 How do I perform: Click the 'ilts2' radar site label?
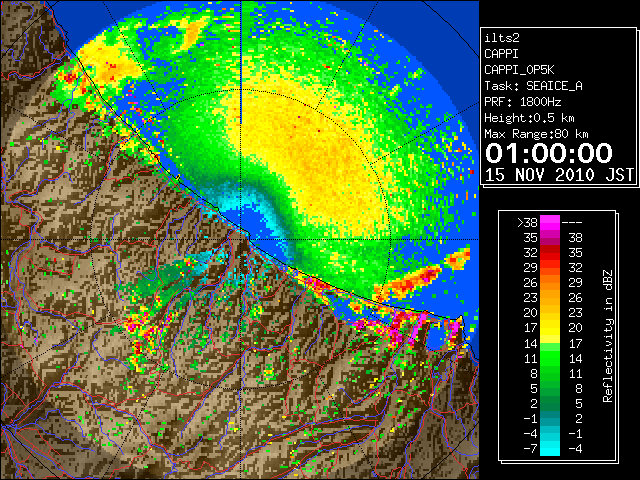click(x=502, y=38)
